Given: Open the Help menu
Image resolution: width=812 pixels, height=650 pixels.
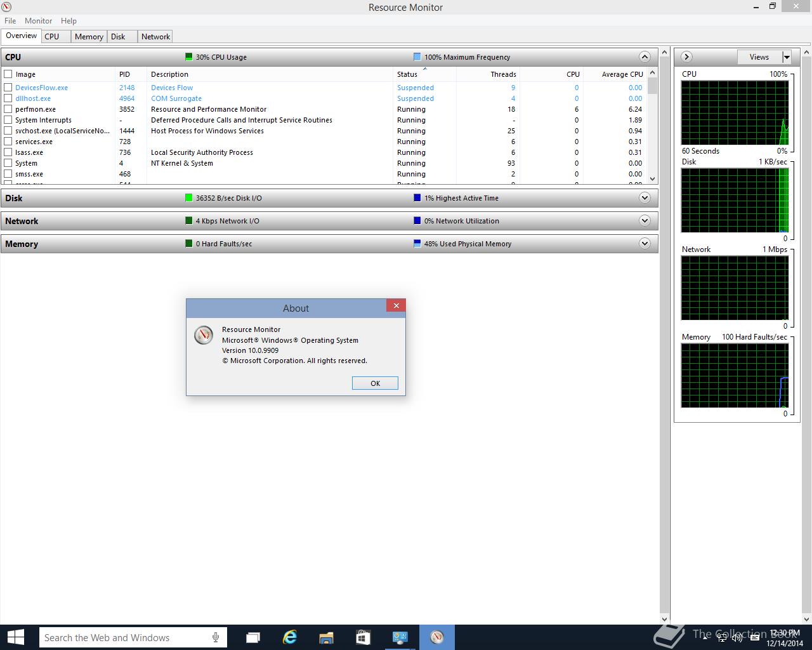Looking at the screenshot, I should tap(69, 21).
